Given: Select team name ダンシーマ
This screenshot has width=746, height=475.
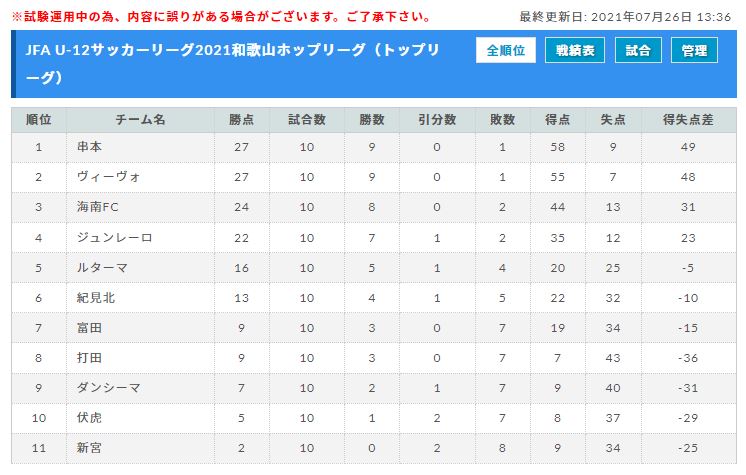Looking at the screenshot, I should pyautogui.click(x=108, y=387).
